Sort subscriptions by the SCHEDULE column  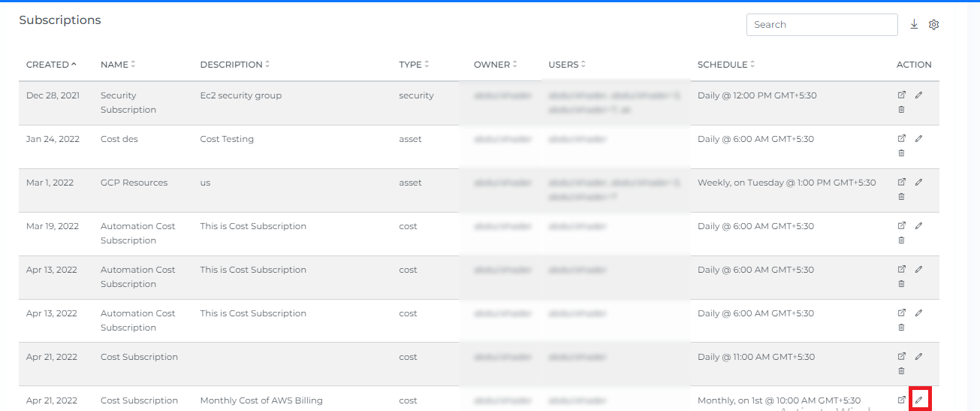[725, 65]
